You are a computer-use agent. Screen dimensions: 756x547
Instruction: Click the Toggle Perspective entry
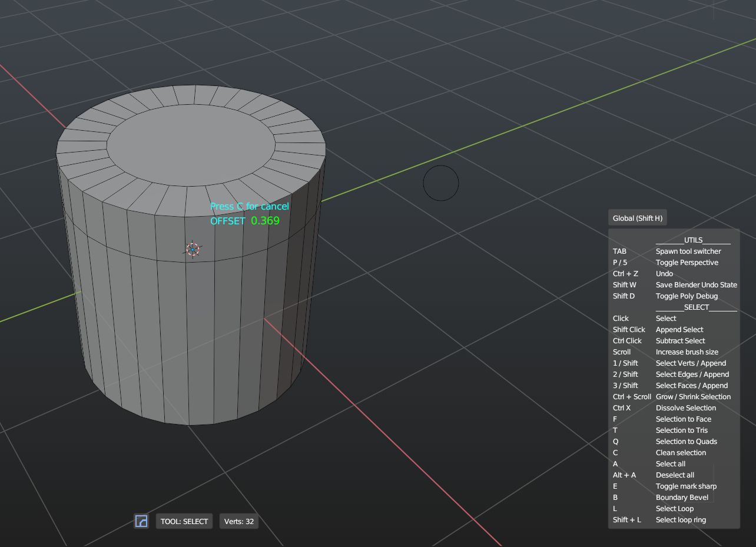pyautogui.click(x=687, y=263)
